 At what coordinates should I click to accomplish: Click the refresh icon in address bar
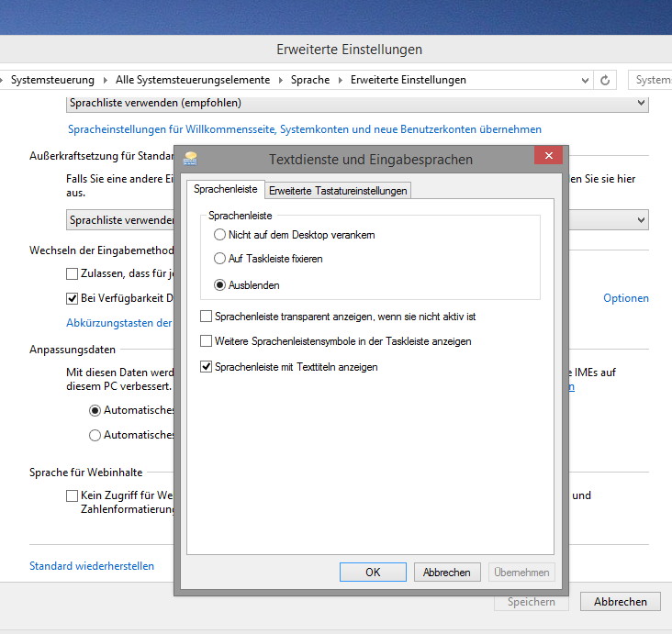click(x=605, y=80)
